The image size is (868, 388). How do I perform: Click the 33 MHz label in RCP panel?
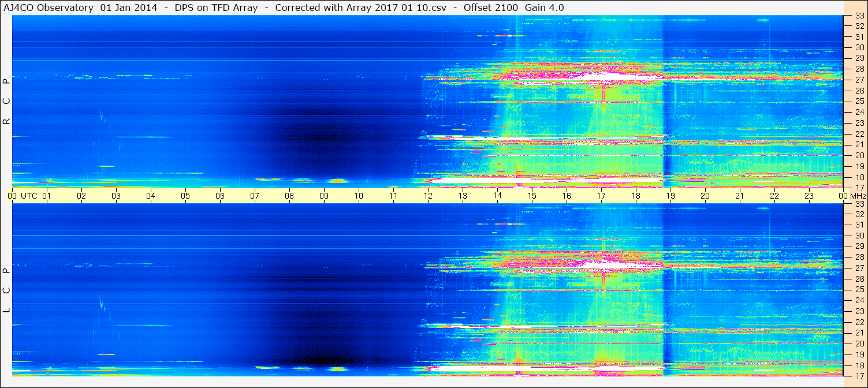pyautogui.click(x=859, y=16)
